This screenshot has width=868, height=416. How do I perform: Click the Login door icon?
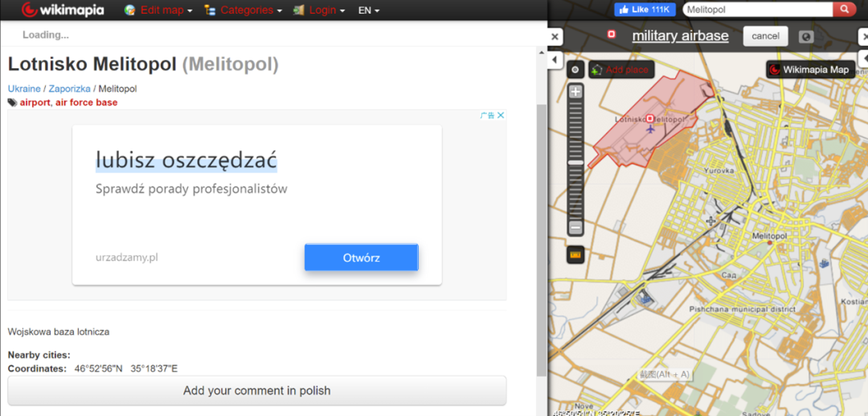(x=298, y=10)
